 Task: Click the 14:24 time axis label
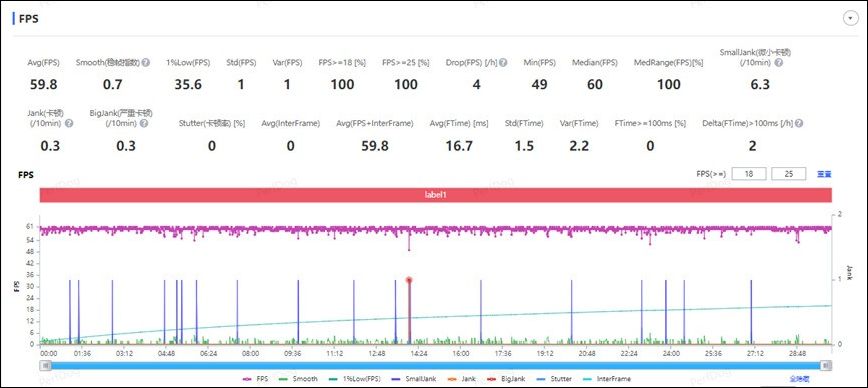click(418, 353)
